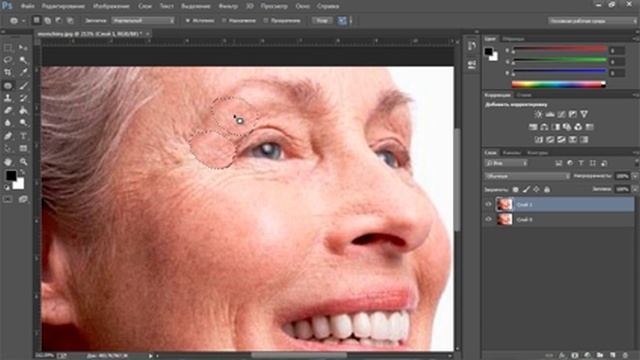The width and height of the screenshot is (640, 360).
Task: Switch to the Стили tab
Action: (x=524, y=95)
